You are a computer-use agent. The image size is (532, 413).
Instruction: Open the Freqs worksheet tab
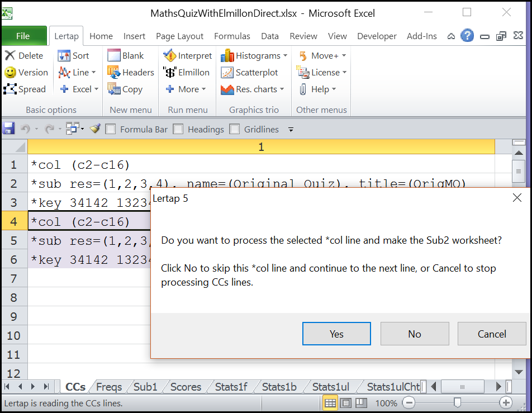(108, 387)
